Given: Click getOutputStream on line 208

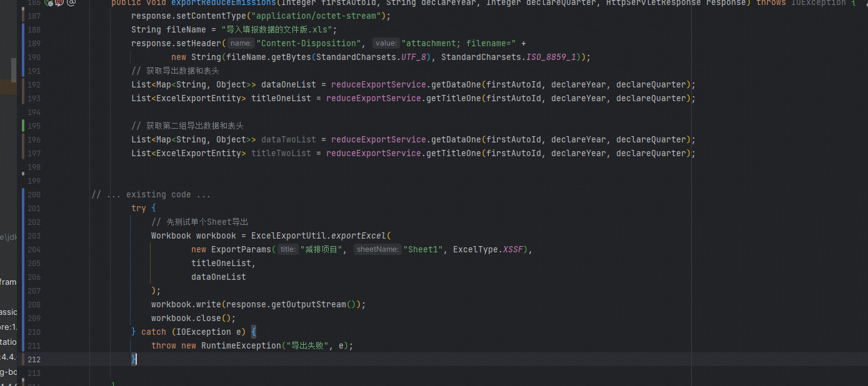Looking at the screenshot, I should point(309,304).
